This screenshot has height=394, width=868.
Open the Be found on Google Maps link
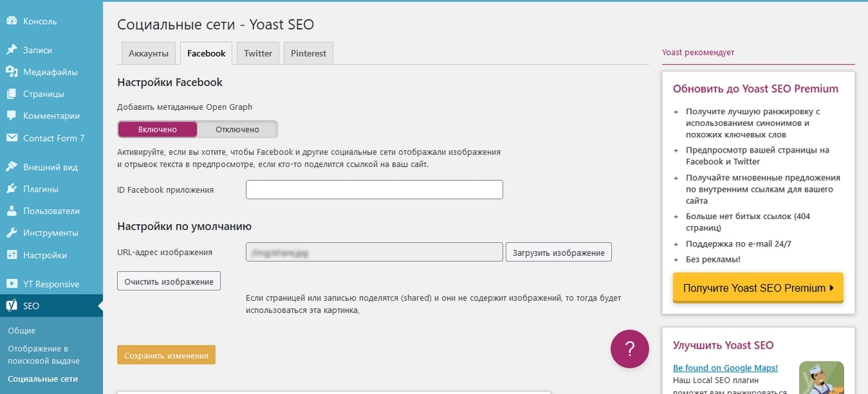point(726,368)
